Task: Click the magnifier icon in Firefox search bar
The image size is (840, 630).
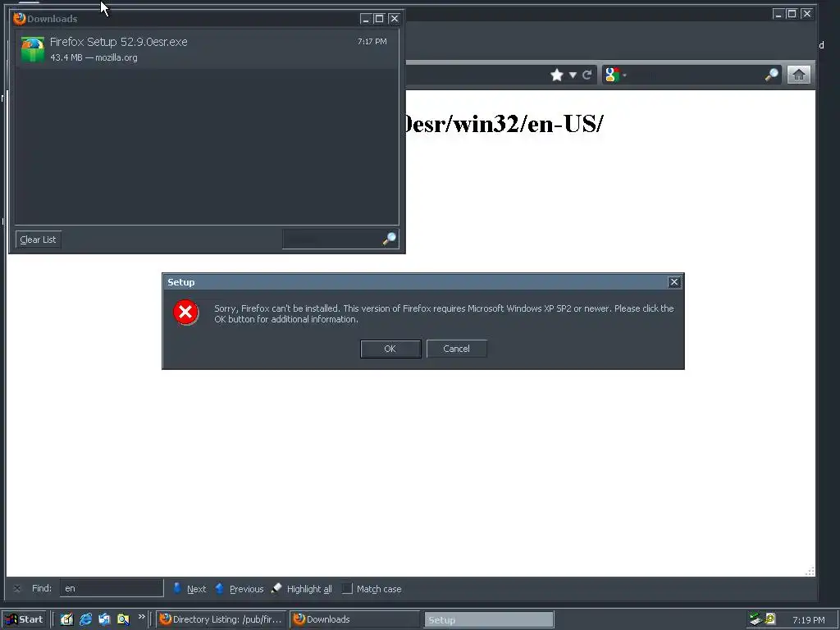Action: coord(771,75)
